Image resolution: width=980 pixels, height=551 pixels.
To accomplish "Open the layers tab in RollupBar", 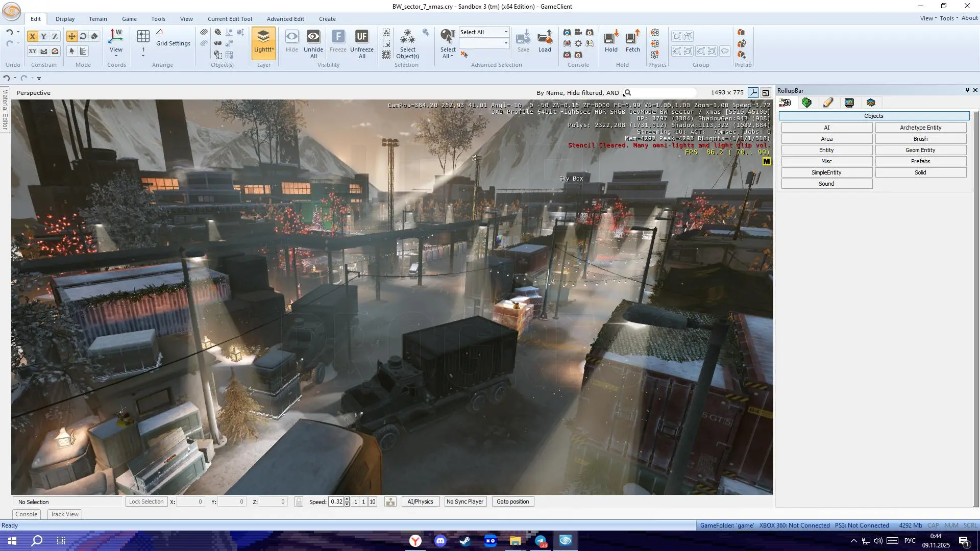I will (x=871, y=103).
